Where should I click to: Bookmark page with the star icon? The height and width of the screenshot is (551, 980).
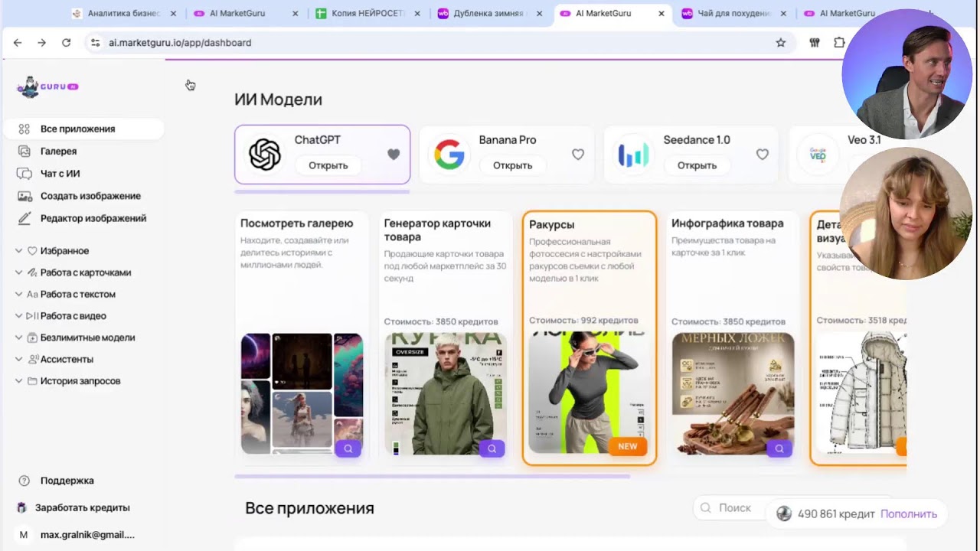781,43
